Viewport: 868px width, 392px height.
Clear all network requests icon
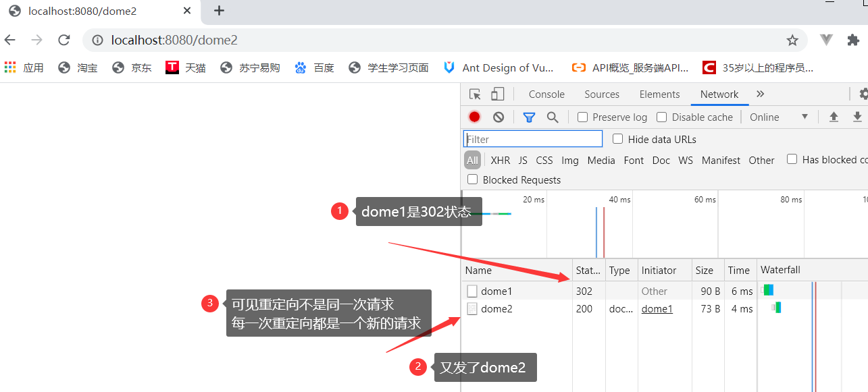(x=498, y=117)
